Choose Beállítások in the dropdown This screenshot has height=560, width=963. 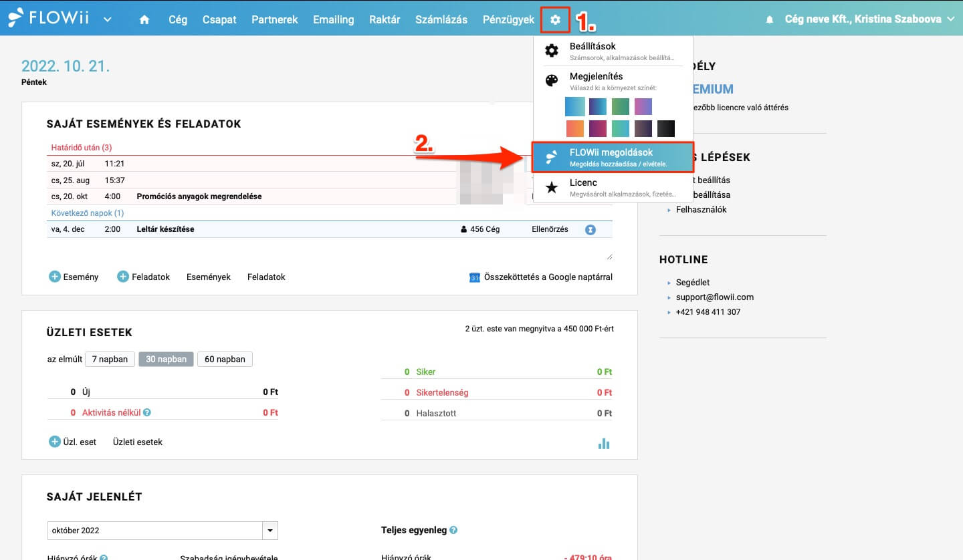click(613, 51)
